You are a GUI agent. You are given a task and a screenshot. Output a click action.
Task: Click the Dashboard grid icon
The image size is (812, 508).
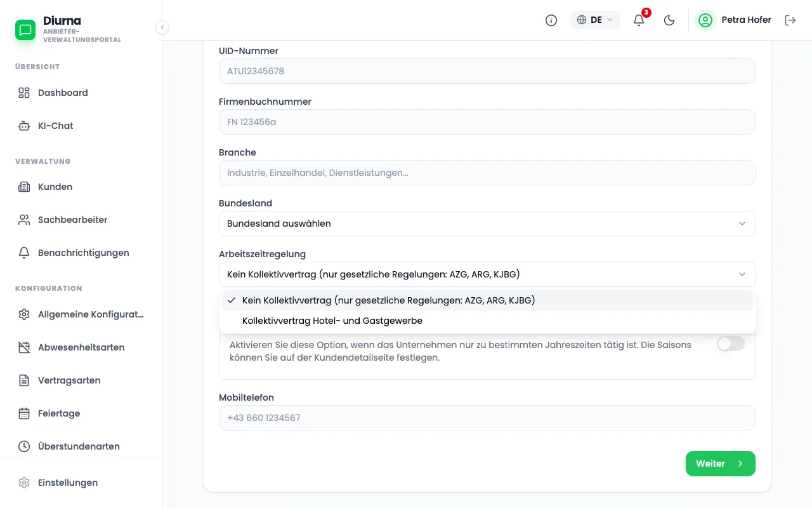pyautogui.click(x=24, y=93)
